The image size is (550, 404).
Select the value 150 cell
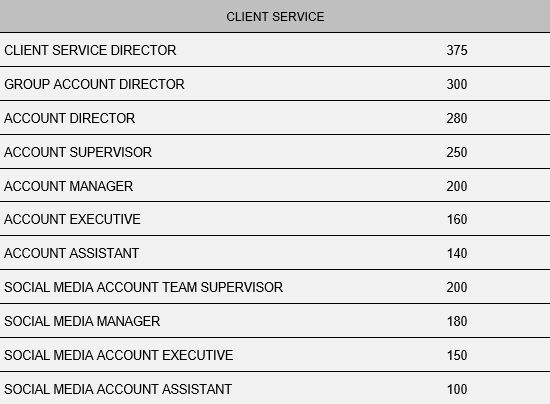(x=457, y=355)
